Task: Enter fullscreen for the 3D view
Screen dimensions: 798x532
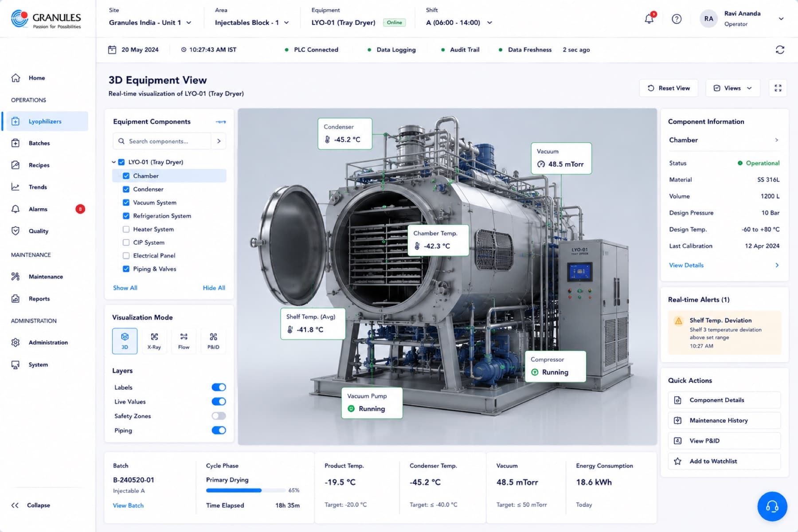Action: (x=778, y=88)
